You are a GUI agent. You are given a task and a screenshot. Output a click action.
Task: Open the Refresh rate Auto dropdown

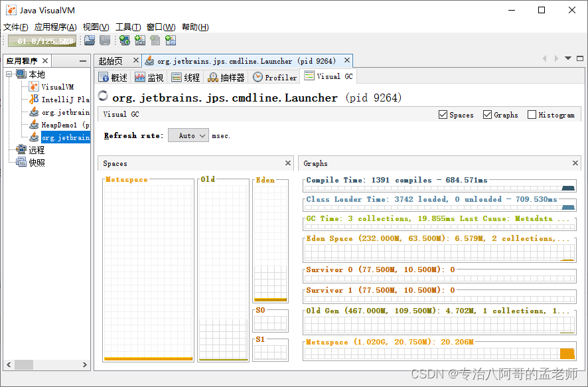point(188,135)
